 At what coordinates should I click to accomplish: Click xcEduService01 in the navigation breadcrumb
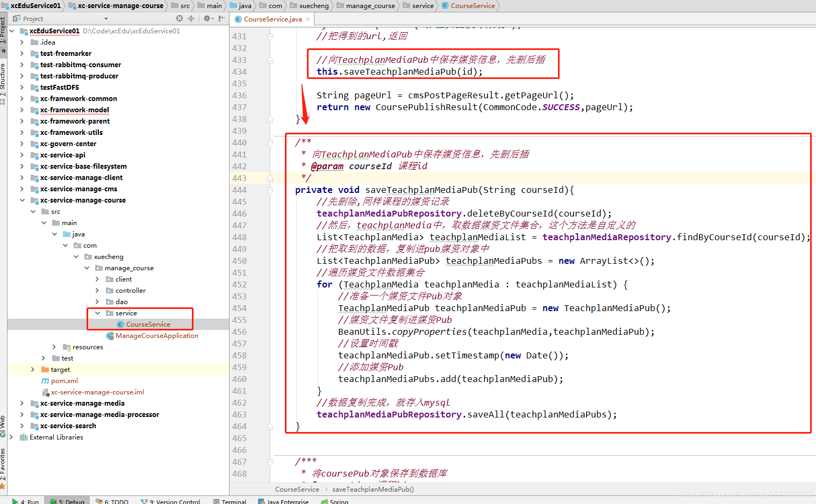tap(32, 5)
